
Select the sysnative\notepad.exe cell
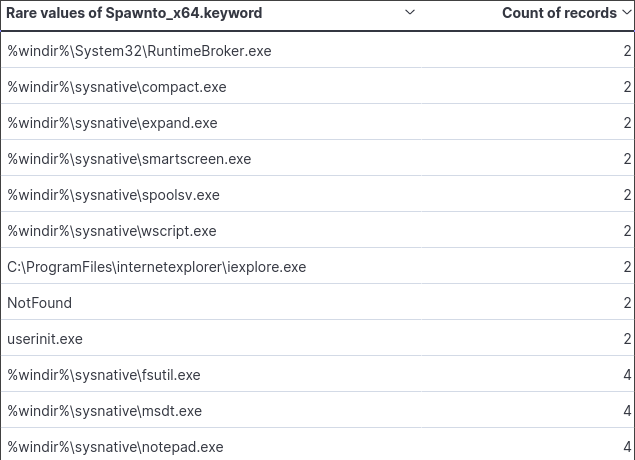click(115, 447)
